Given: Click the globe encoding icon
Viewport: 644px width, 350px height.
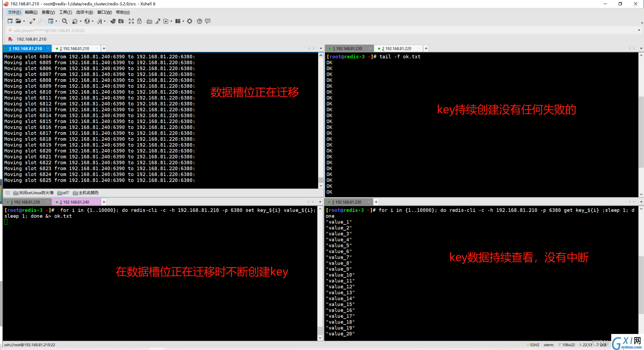Looking at the screenshot, I should (x=87, y=21).
